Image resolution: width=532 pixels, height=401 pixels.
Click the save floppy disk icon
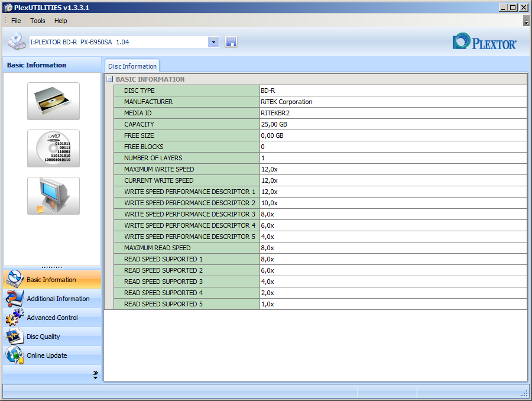pyautogui.click(x=231, y=42)
